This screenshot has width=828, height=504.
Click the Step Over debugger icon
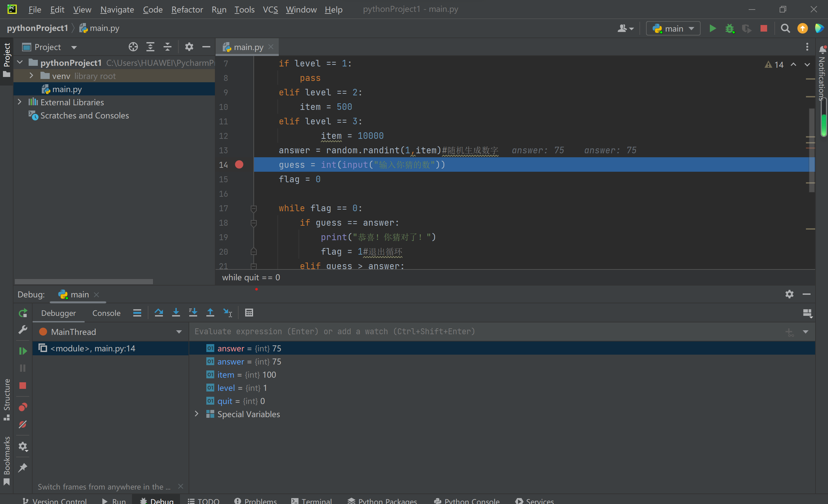159,313
